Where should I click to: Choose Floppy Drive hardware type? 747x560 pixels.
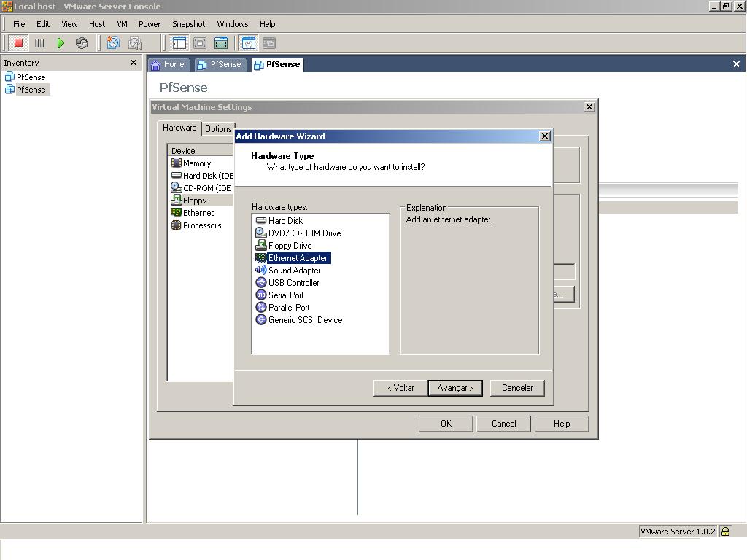284,245
